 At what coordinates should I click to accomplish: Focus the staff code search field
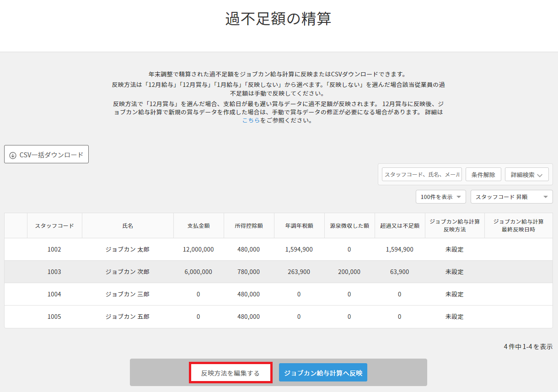click(x=421, y=175)
